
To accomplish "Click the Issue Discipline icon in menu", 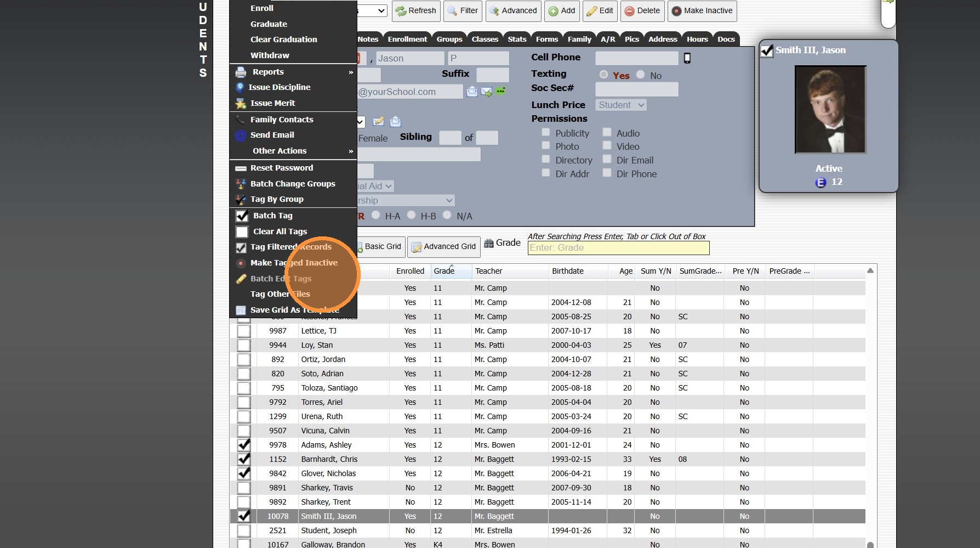I will coord(240,87).
